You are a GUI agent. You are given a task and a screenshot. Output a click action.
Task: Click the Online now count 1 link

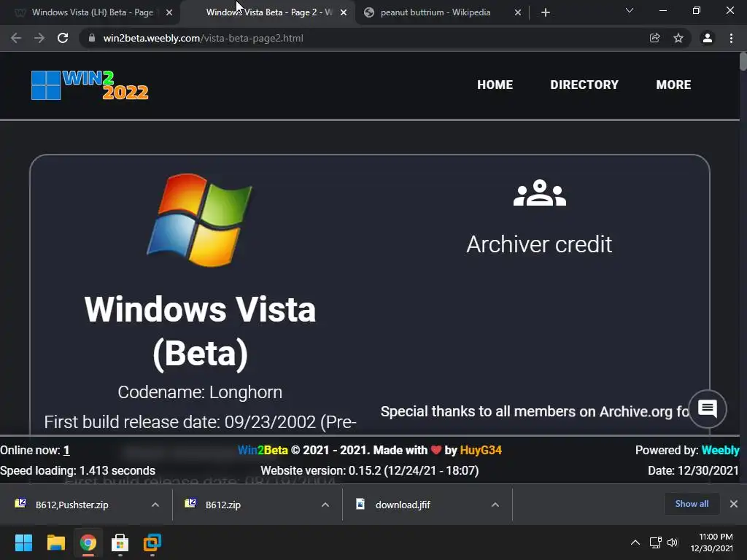66,451
